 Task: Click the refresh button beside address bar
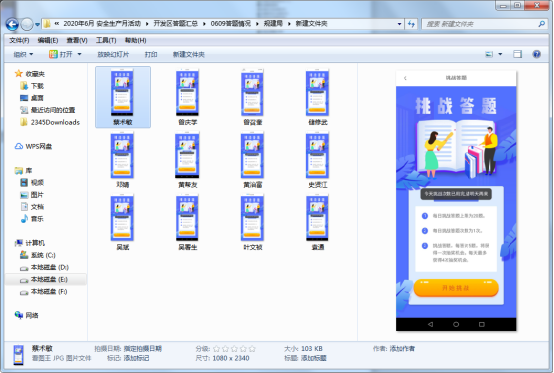tap(411, 24)
